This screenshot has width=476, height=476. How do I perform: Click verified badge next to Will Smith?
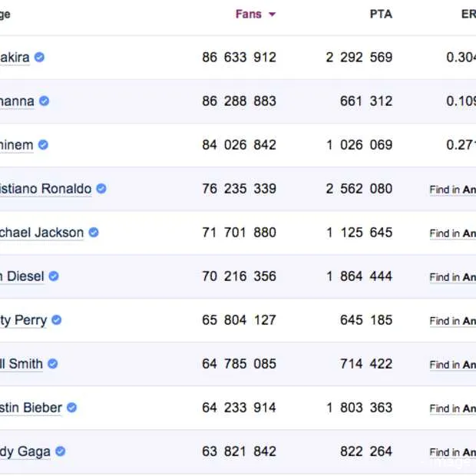pyautogui.click(x=52, y=363)
